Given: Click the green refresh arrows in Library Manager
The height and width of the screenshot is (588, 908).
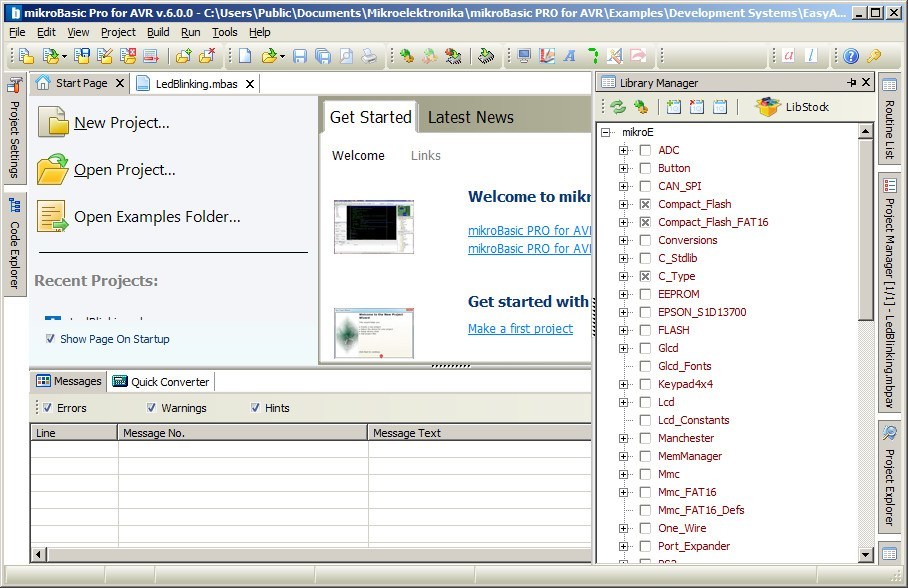Looking at the screenshot, I should click(x=618, y=107).
